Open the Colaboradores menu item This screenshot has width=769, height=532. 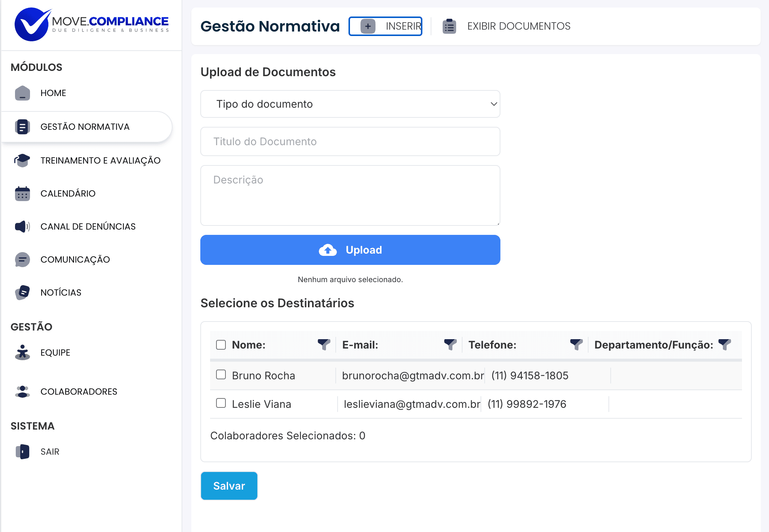79,392
